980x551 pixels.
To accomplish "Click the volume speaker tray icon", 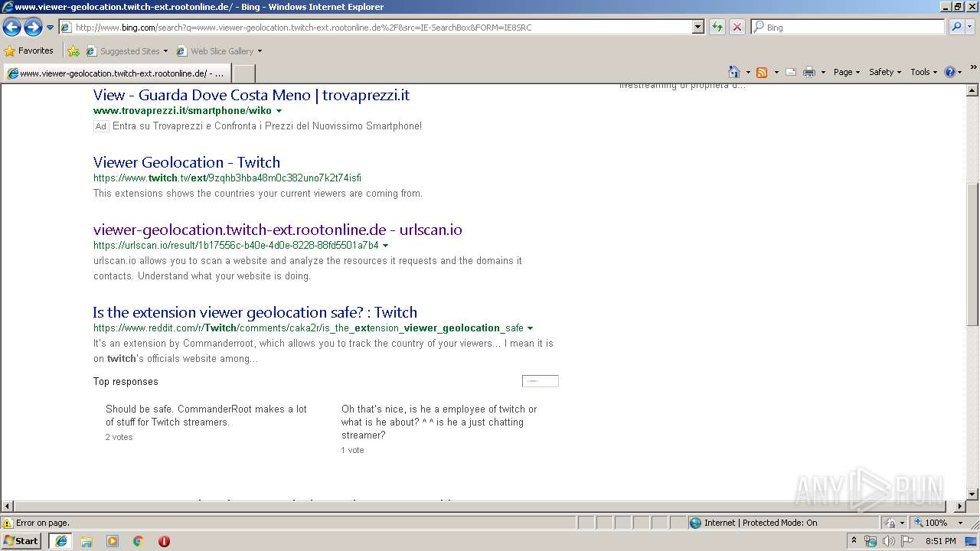I will pos(888,541).
